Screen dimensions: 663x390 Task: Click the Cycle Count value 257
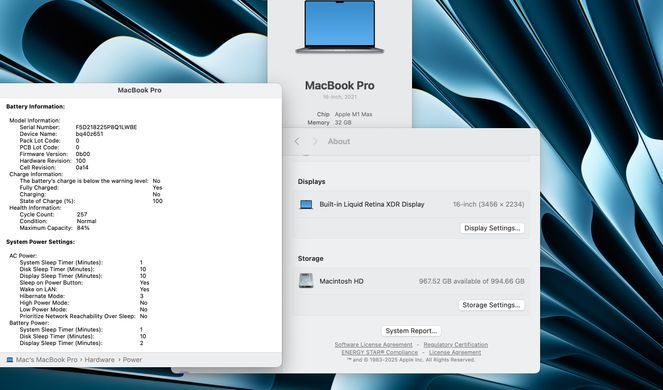click(82, 214)
